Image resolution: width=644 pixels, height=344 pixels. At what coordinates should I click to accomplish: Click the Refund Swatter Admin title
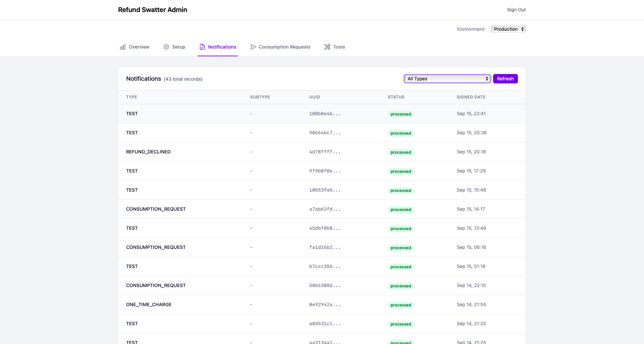point(153,10)
